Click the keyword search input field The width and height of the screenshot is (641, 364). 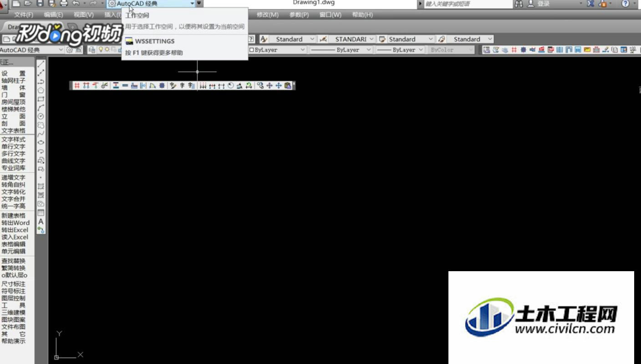pyautogui.click(x=468, y=4)
